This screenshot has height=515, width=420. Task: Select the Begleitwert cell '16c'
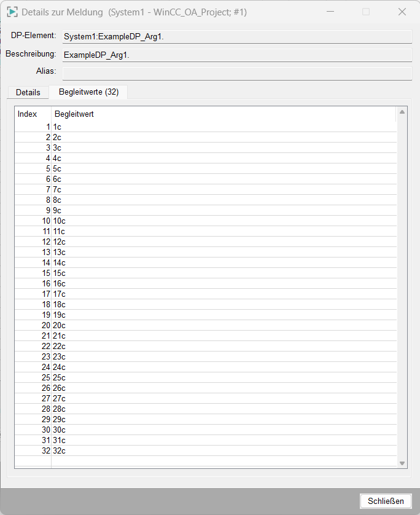click(224, 283)
